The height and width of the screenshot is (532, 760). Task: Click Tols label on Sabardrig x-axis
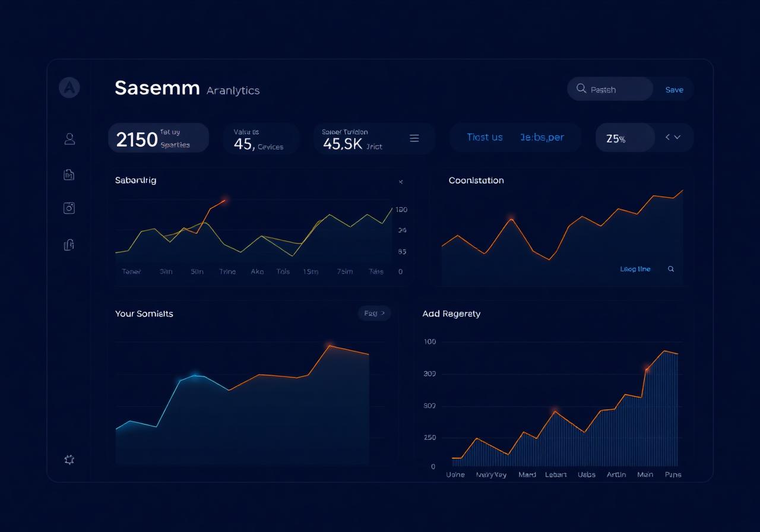pos(283,272)
